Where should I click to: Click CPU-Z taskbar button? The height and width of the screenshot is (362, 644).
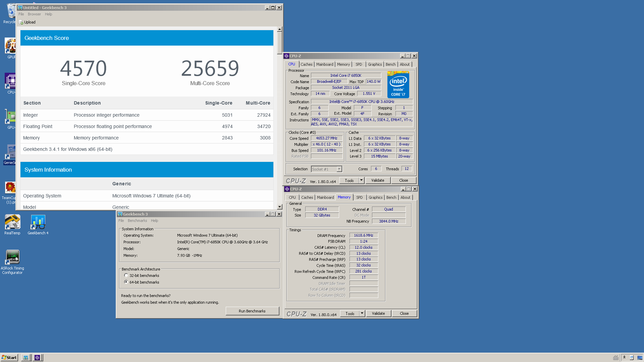pyautogui.click(x=37, y=358)
